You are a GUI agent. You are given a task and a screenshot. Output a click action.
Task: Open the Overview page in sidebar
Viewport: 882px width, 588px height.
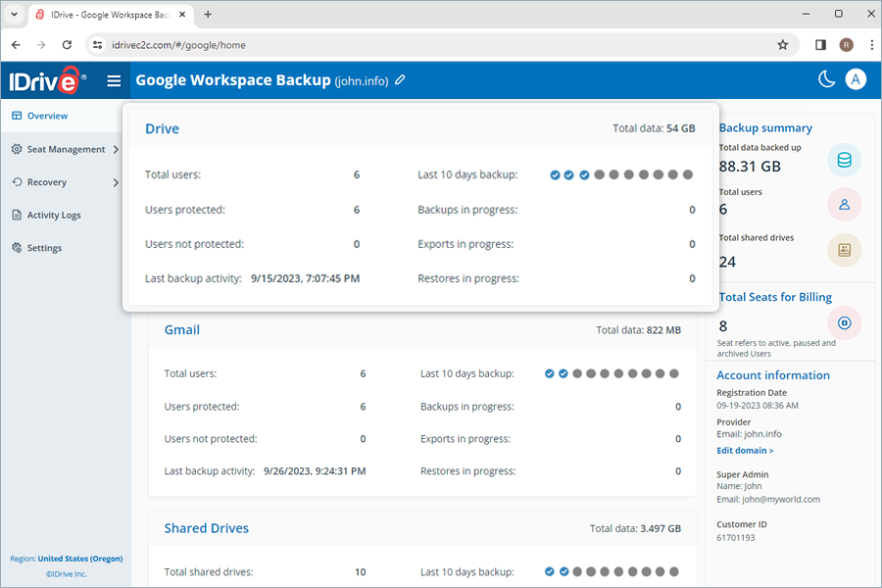(x=47, y=116)
